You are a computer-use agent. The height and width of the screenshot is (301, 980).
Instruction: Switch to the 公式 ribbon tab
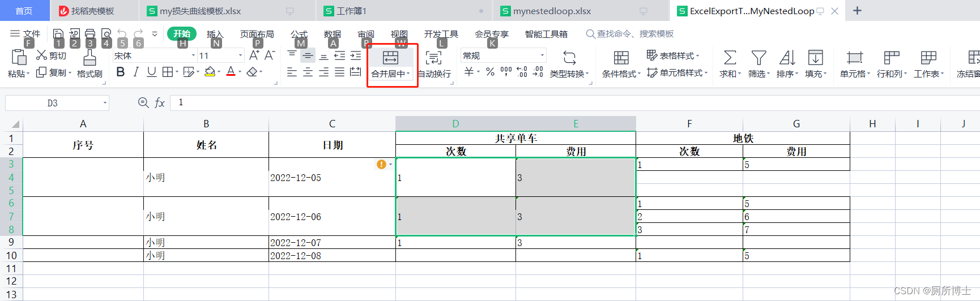(x=299, y=34)
